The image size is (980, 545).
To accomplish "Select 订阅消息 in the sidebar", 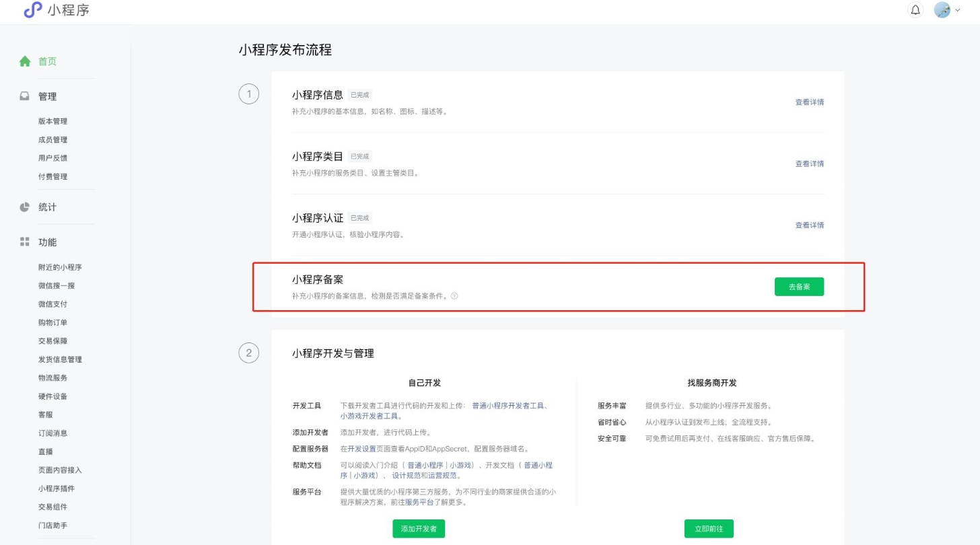I will click(53, 433).
